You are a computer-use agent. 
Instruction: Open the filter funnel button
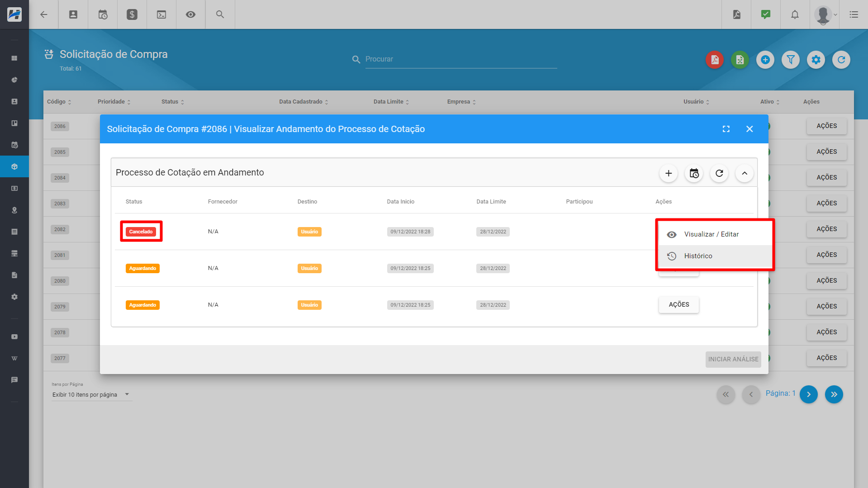791,60
